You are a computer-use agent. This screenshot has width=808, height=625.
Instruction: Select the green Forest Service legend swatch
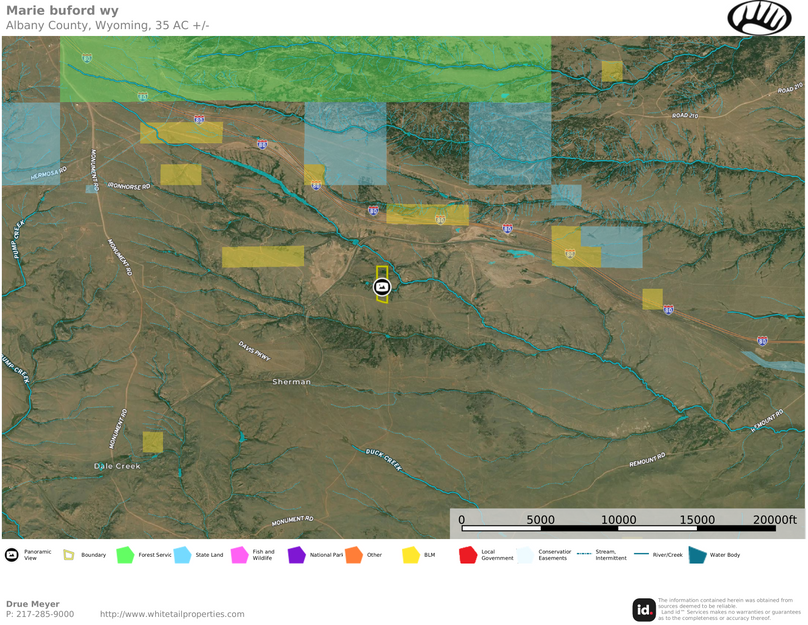point(125,555)
